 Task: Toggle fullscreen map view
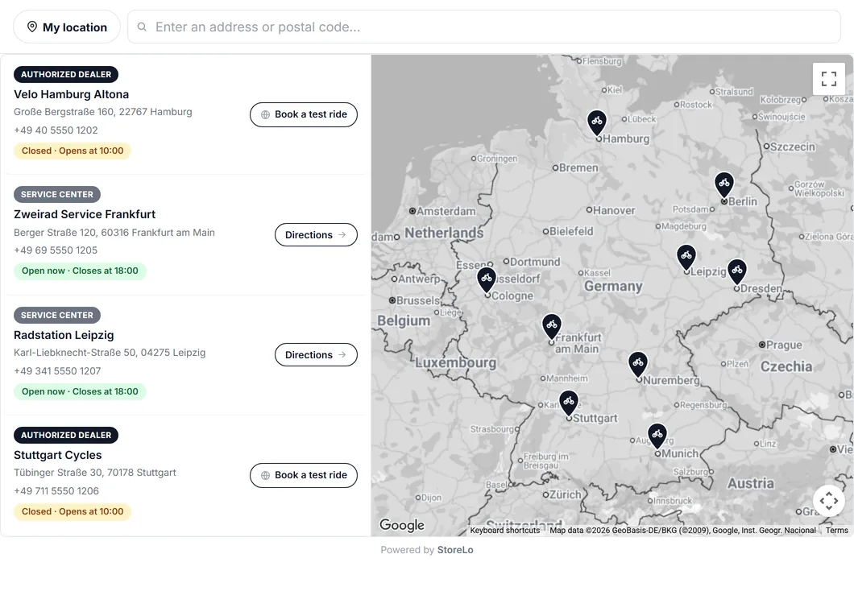click(x=829, y=79)
